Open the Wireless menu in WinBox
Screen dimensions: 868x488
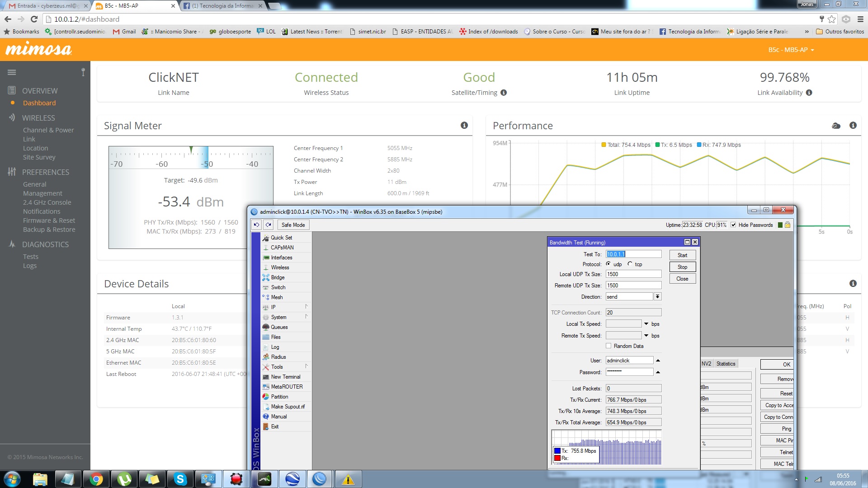coord(280,267)
